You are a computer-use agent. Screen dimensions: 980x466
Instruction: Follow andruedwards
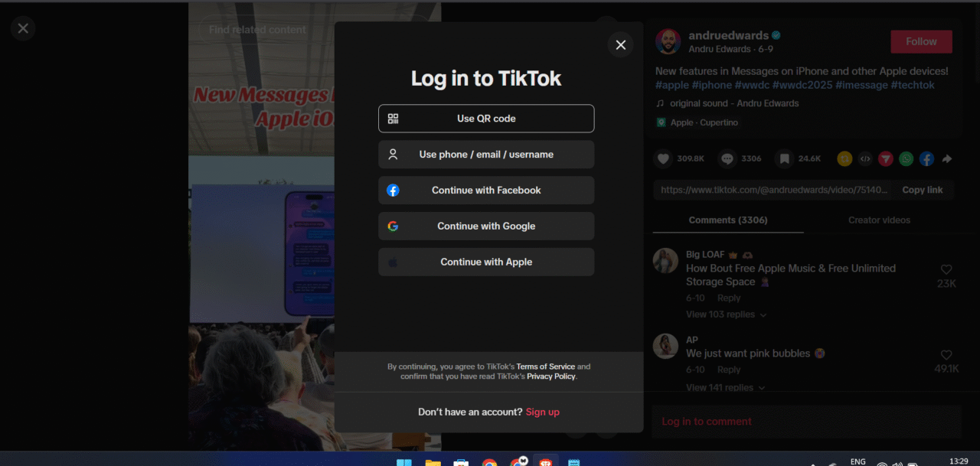(921, 41)
